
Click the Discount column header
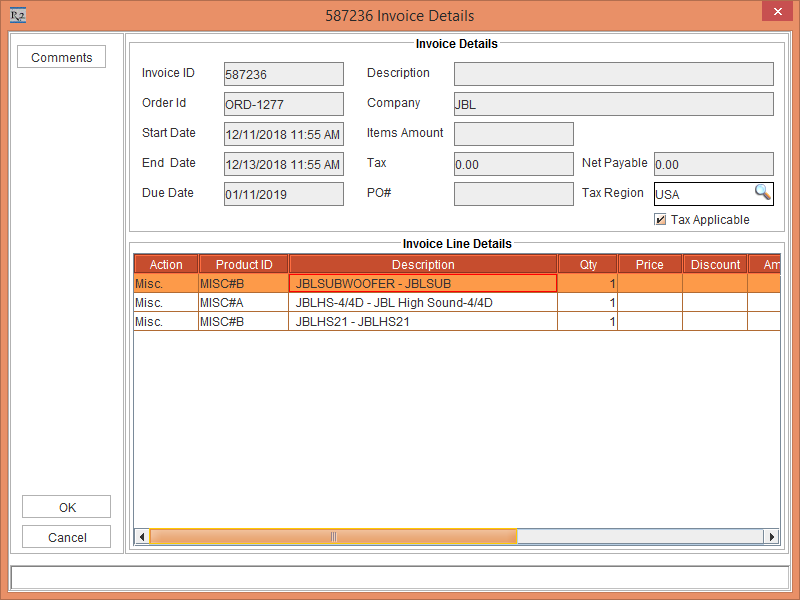715,264
